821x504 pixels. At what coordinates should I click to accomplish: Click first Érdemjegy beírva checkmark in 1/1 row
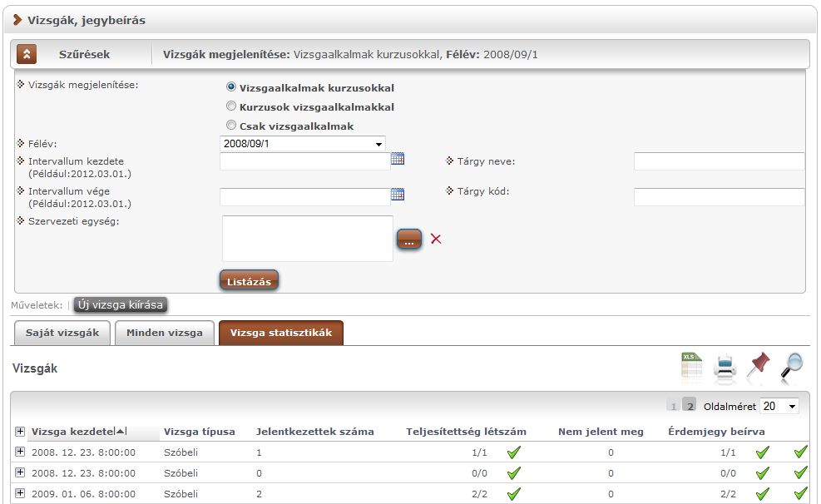tap(763, 452)
